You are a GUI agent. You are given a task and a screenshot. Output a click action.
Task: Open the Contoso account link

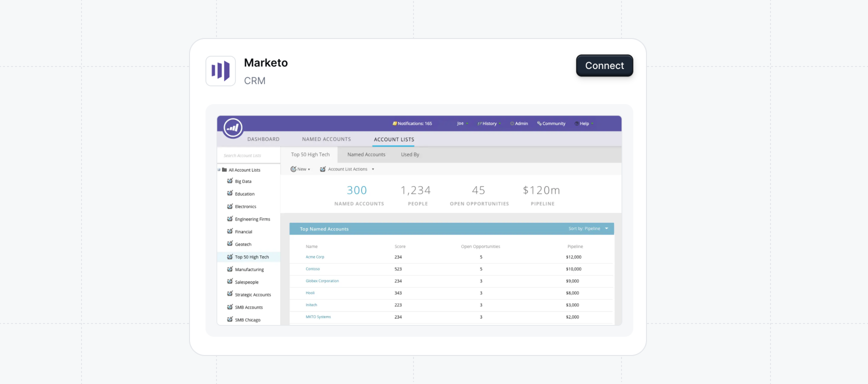[312, 269]
